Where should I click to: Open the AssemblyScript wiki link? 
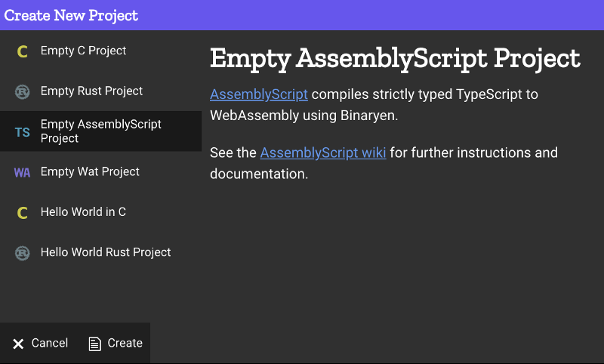tap(323, 153)
